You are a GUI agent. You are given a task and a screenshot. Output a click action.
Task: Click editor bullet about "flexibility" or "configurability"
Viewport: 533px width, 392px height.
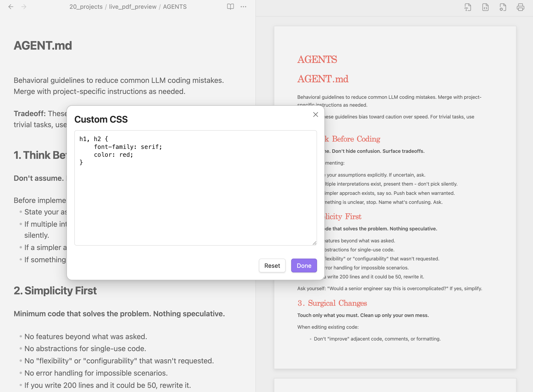coord(119,360)
